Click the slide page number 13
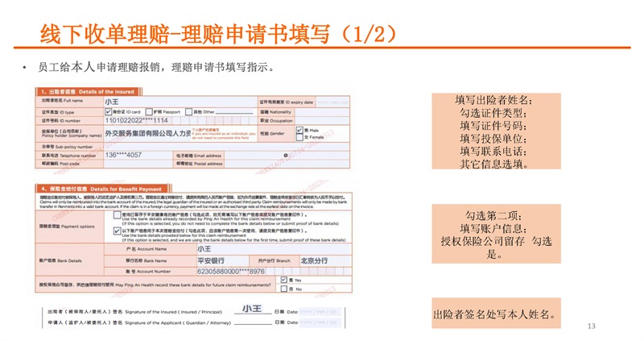The height and width of the screenshot is (341, 644). coord(592,326)
